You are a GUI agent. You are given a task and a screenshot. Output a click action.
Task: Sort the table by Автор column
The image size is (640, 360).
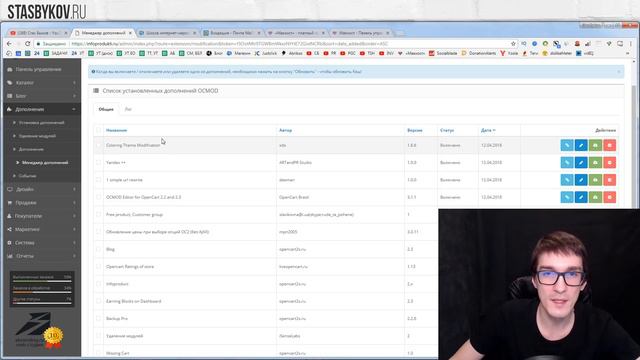click(x=285, y=130)
